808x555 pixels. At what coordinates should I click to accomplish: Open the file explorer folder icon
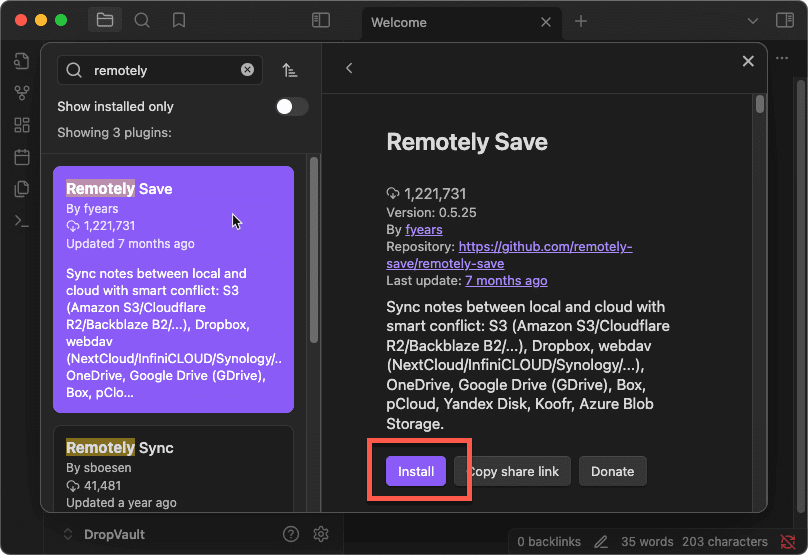103,20
